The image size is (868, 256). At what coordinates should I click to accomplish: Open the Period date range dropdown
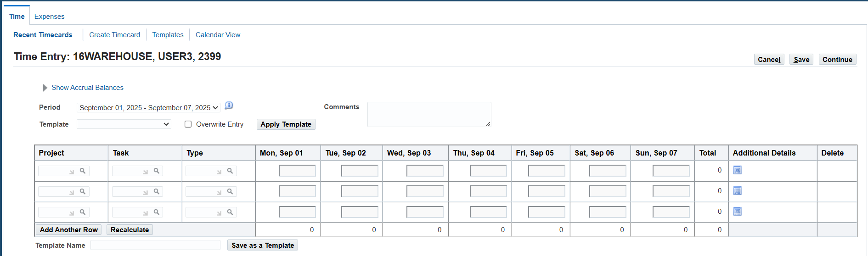tap(148, 108)
